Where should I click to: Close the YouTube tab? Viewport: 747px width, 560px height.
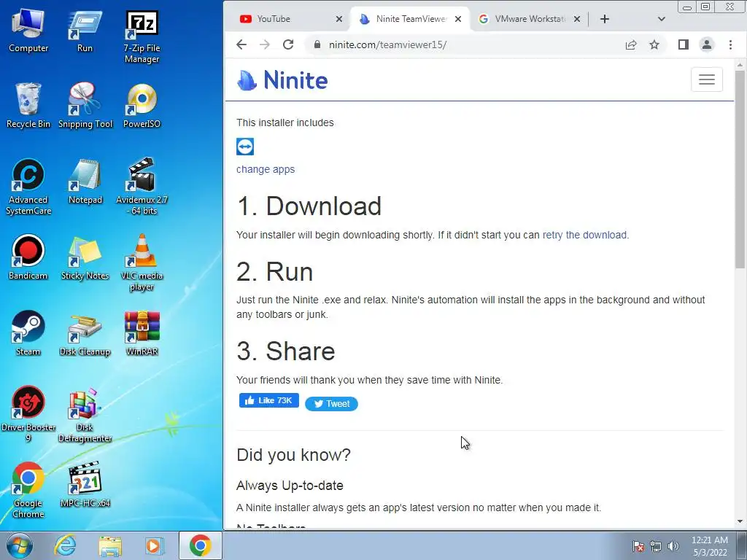click(x=338, y=19)
